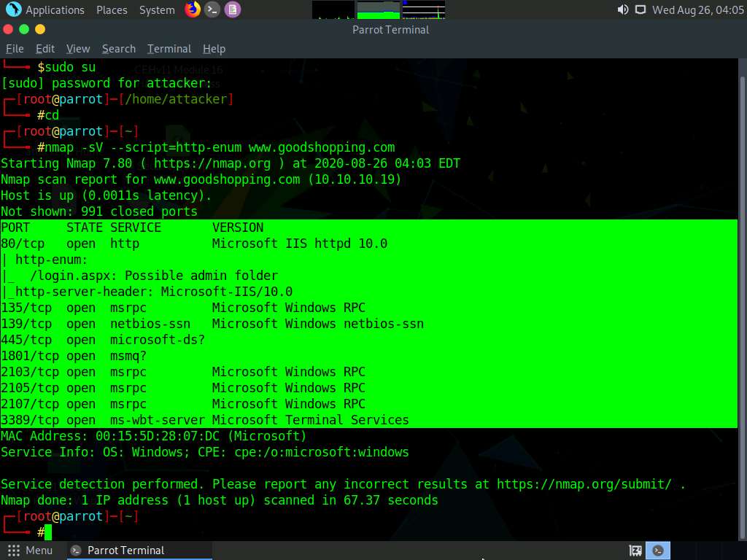This screenshot has width=747, height=560.
Task: Click the https://nmap.org text in output
Action: click(212, 163)
